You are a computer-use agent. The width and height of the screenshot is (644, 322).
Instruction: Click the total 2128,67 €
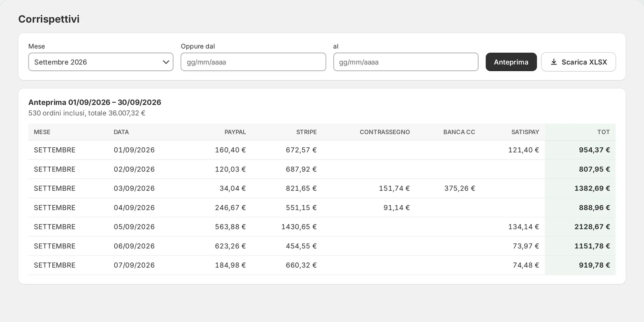pyautogui.click(x=592, y=227)
